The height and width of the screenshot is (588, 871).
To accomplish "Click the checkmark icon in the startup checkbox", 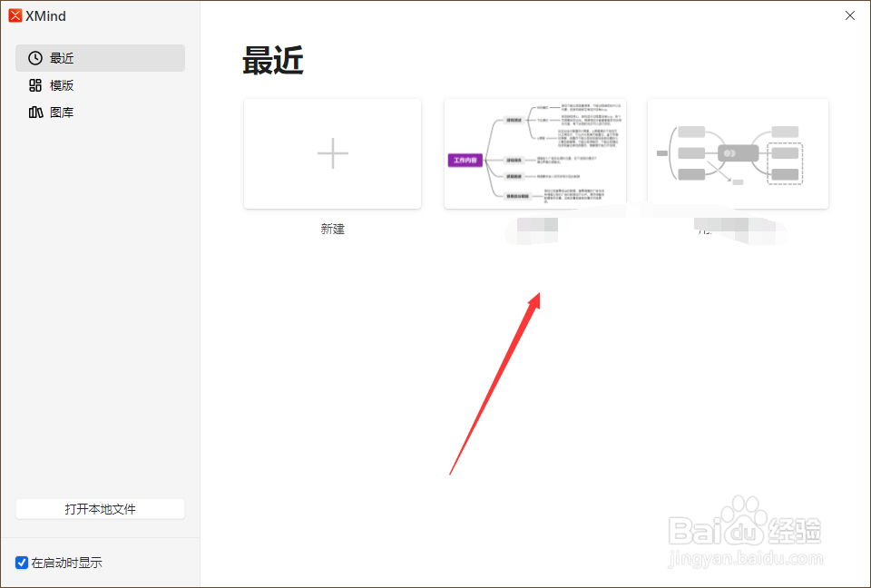I will pyautogui.click(x=21, y=563).
